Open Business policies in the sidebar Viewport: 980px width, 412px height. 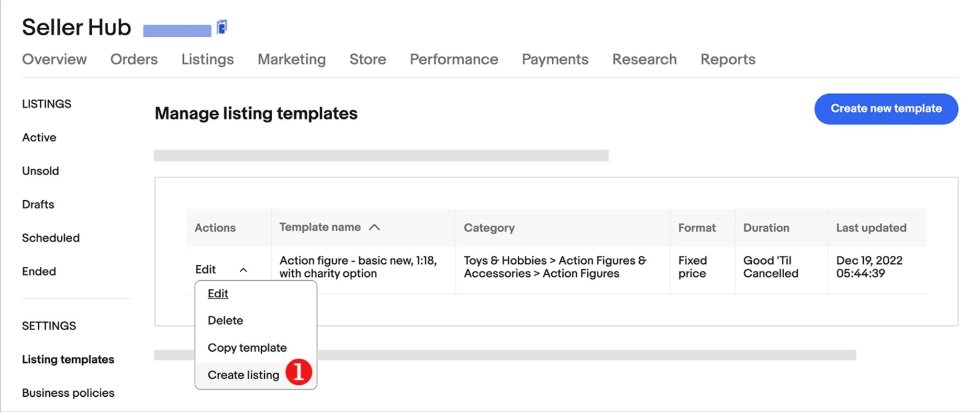(68, 393)
